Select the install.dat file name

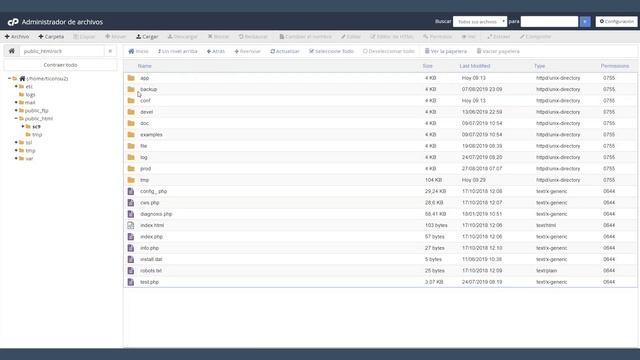tap(151, 259)
